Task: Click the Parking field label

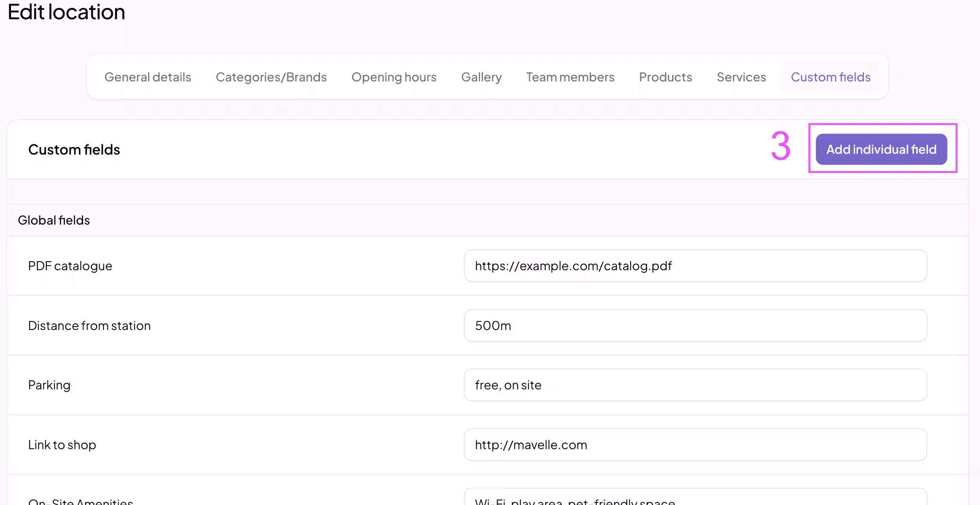Action: tap(49, 385)
